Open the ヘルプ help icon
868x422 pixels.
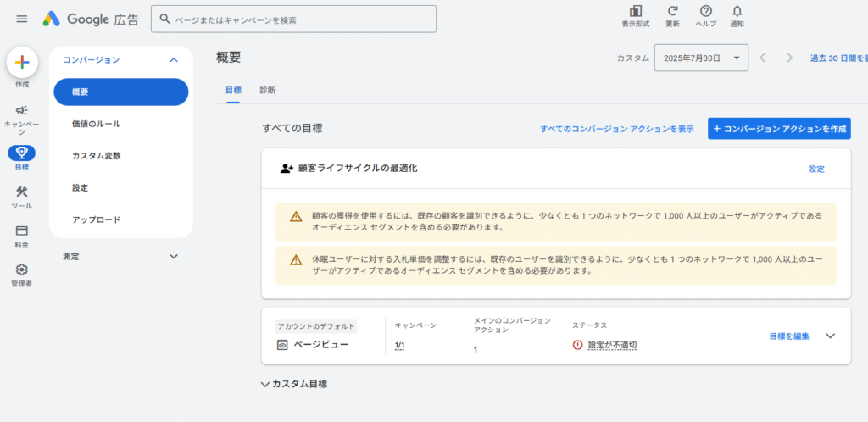pyautogui.click(x=706, y=11)
